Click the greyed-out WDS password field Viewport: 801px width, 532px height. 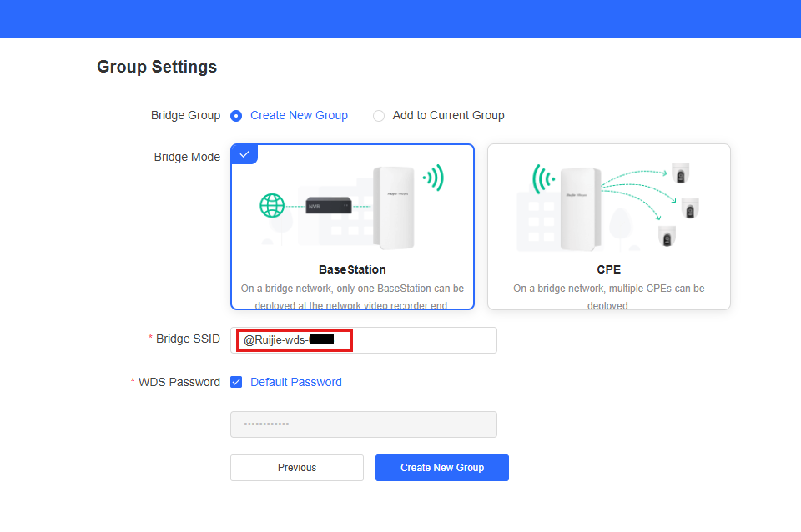click(x=363, y=424)
